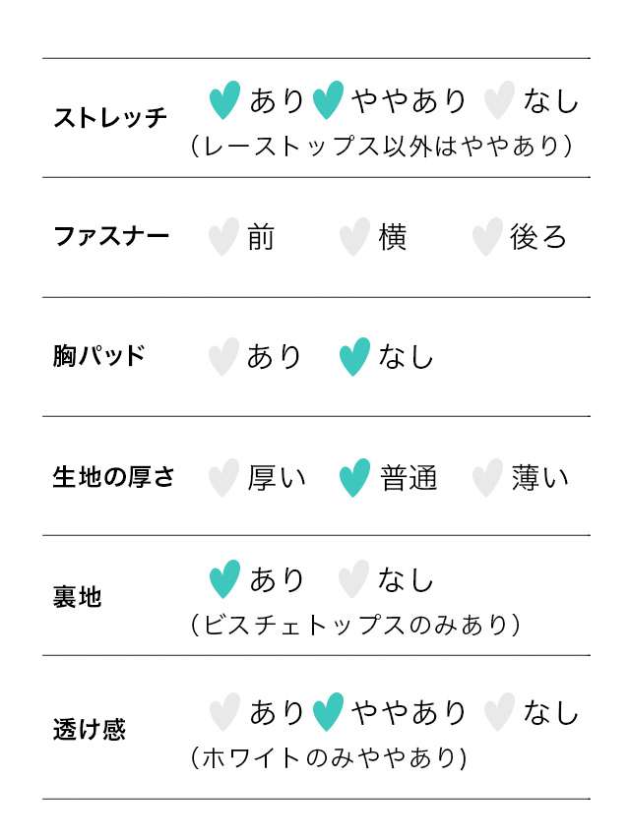630x840 pixels.
Task: Click the teal heart beside ストレッチ あり
Action: 225,99
